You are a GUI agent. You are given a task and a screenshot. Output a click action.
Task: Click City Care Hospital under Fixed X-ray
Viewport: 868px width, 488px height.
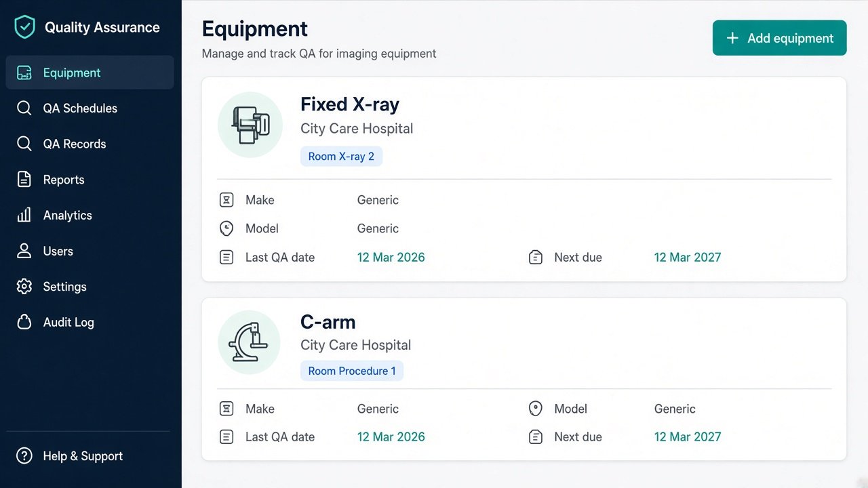357,129
